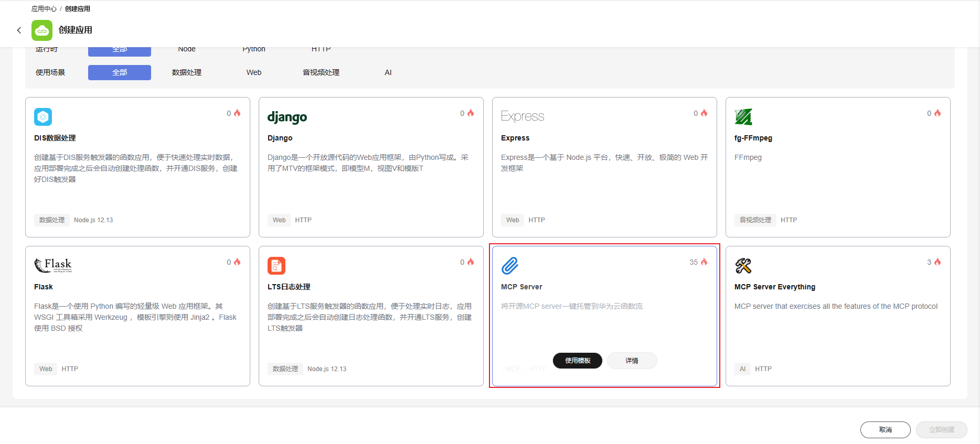
Task: Click the back arrow icon
Action: tap(19, 30)
